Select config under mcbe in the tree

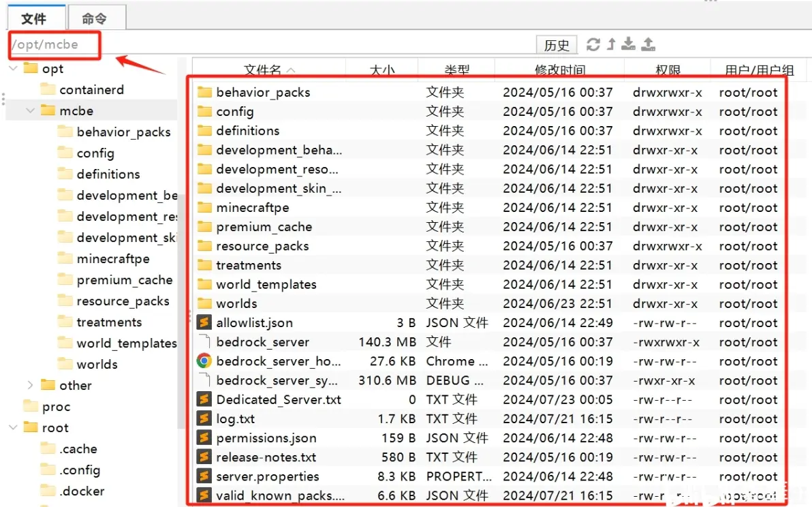tap(95, 153)
